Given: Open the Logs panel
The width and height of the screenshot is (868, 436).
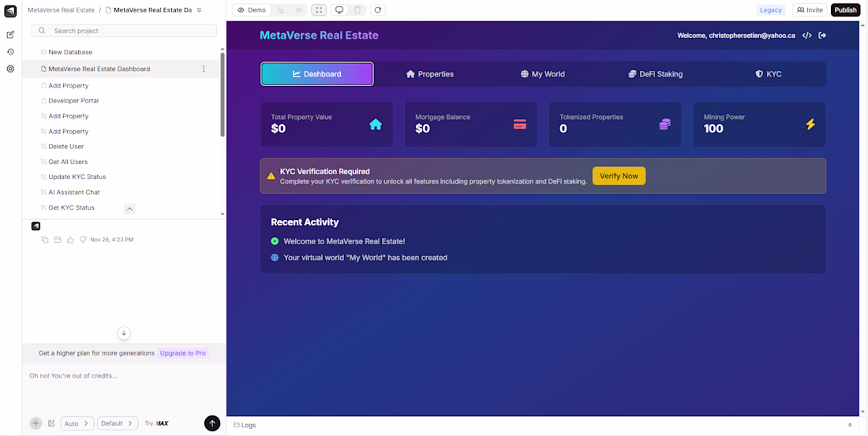Looking at the screenshot, I should (x=245, y=425).
